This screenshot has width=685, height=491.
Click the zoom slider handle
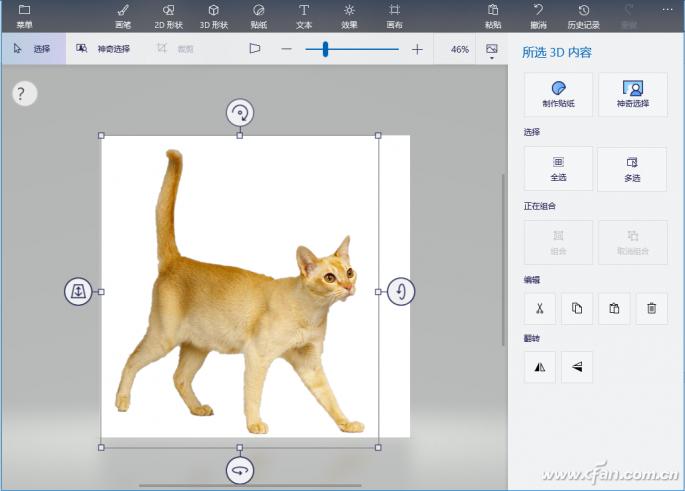[325, 48]
